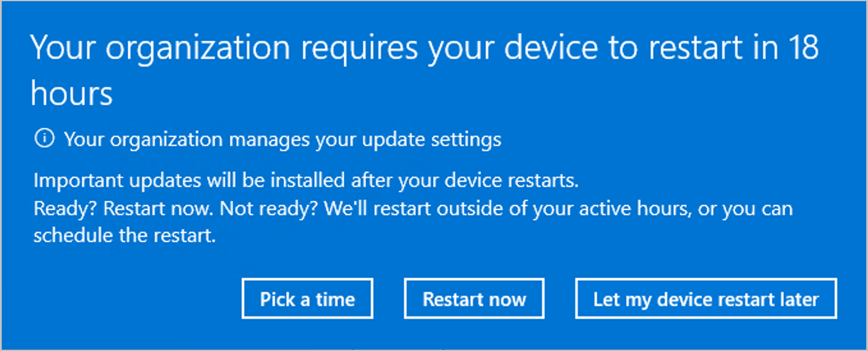The image size is (868, 351).
Task: Click the word 'hours' on the heading's second line
Action: [x=71, y=93]
